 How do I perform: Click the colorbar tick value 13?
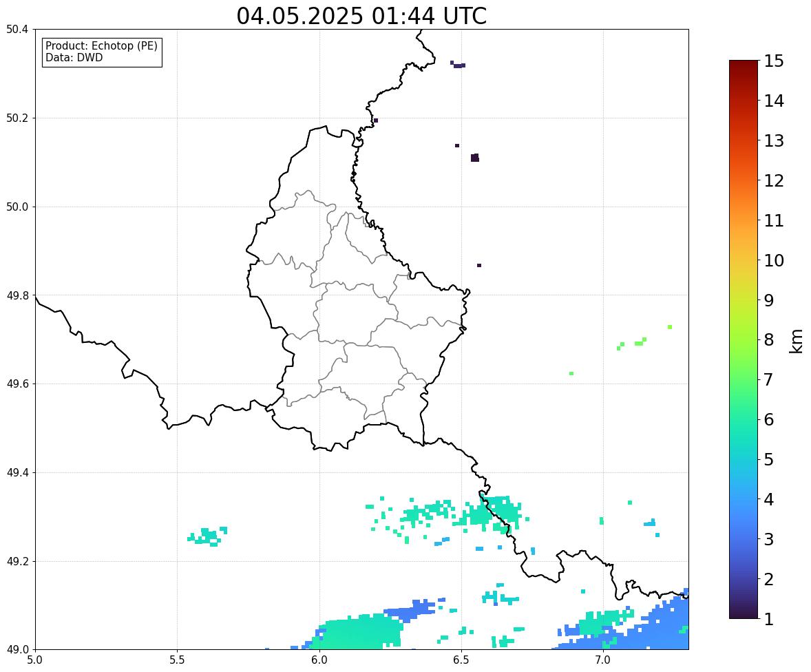774,140
